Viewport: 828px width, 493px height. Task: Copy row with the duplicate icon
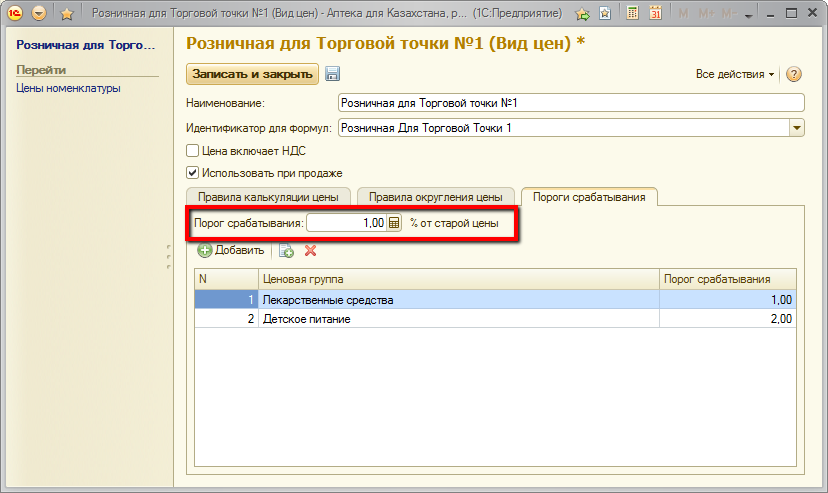(286, 251)
